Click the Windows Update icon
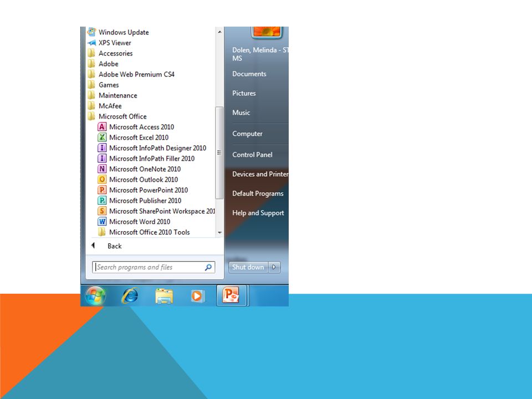Image resolution: width=532 pixels, height=399 pixels. [x=91, y=32]
